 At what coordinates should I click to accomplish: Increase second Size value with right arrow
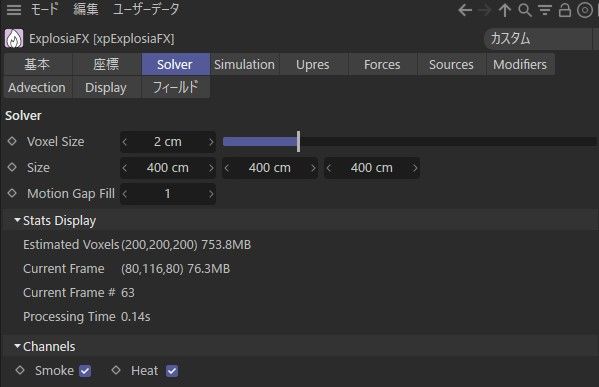[x=313, y=168]
